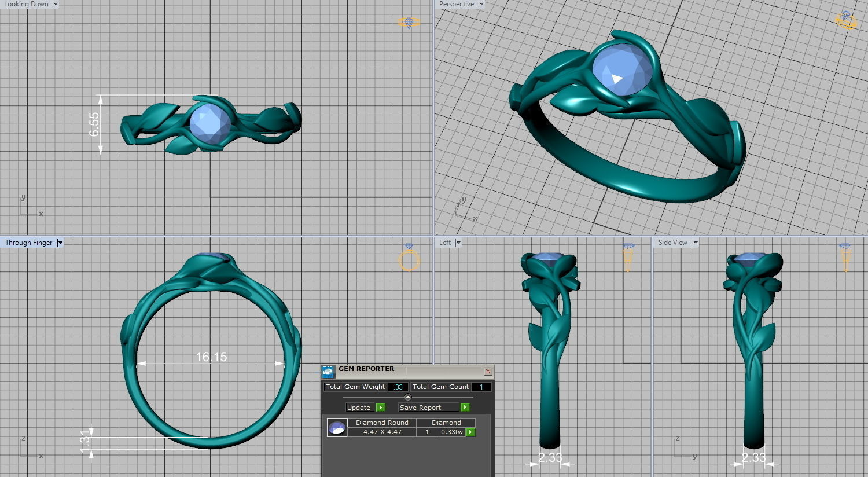Click the Left viewport title

tap(445, 243)
